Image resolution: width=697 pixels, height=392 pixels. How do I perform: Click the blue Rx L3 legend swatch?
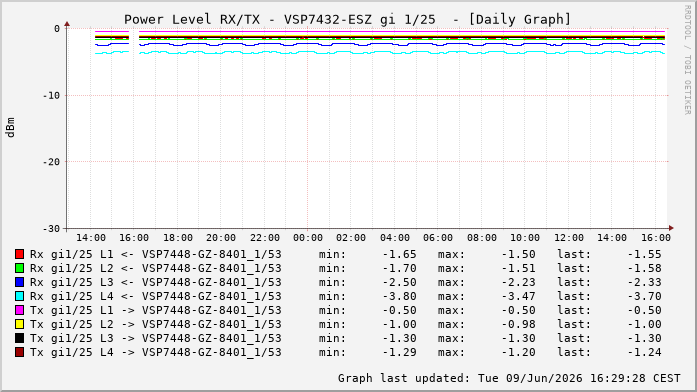pos(19,282)
